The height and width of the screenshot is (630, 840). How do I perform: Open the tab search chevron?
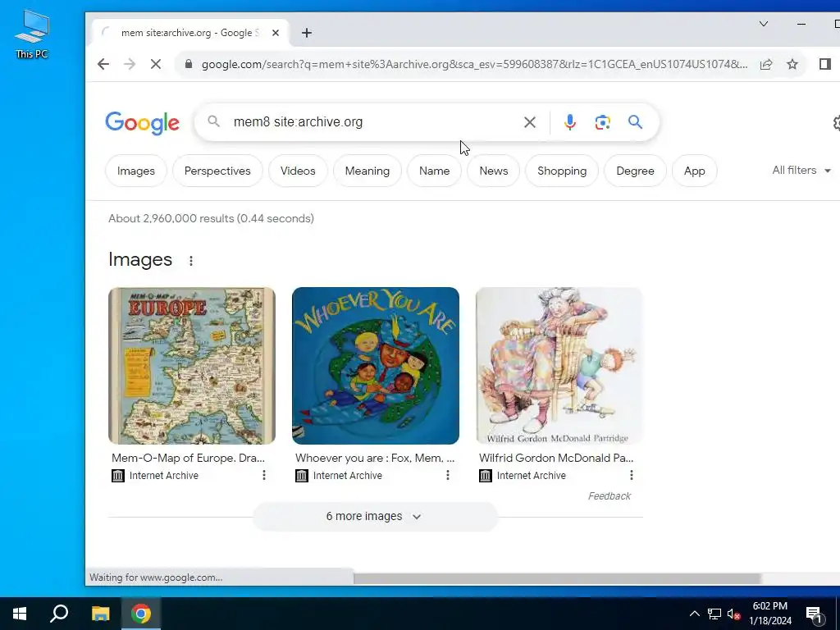(x=764, y=24)
